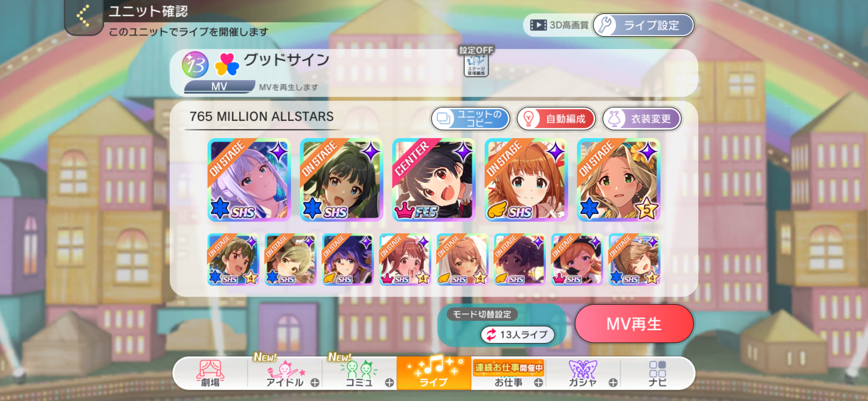Screen dimensions: 868x401
Task: Open ナビ grid icon
Action: [657, 374]
